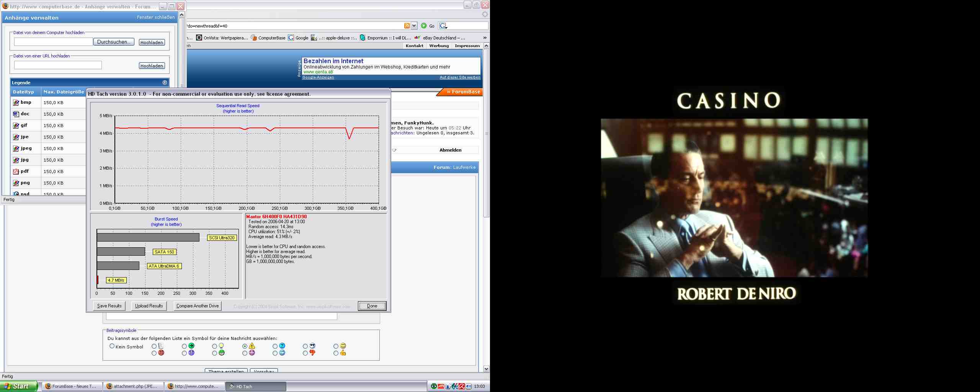980x392 pixels.
Task: Select the question mark symbol radio button
Action: pyautogui.click(x=275, y=346)
